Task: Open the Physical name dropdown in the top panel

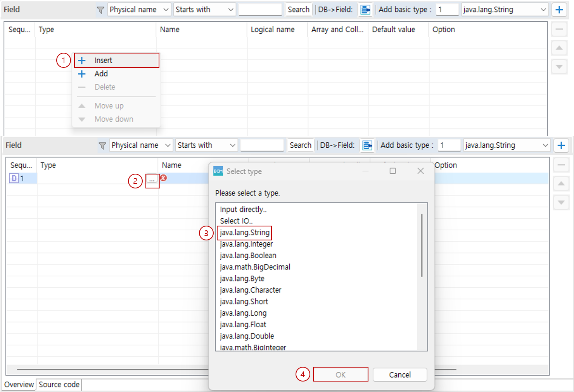Action: point(139,10)
